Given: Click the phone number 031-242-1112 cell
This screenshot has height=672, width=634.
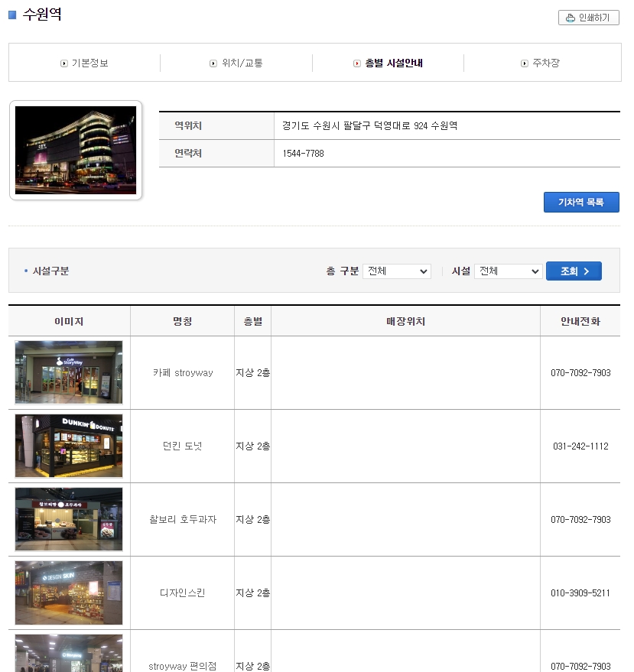Looking at the screenshot, I should [x=580, y=446].
